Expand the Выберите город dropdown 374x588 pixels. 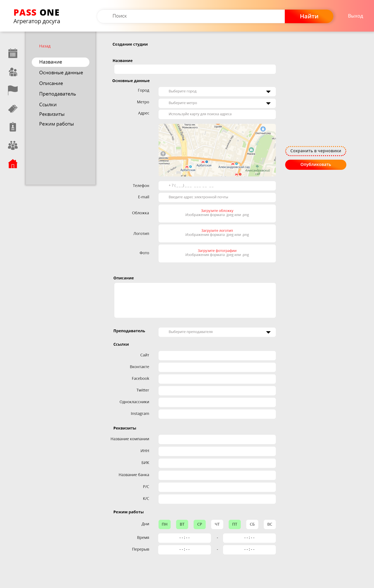217,92
